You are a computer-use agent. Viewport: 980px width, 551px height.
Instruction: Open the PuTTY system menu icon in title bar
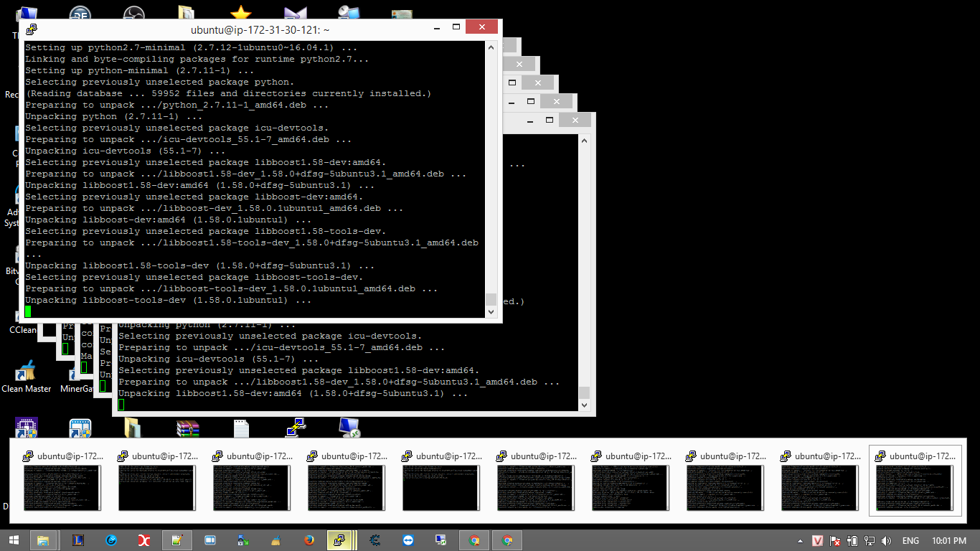pos(32,29)
